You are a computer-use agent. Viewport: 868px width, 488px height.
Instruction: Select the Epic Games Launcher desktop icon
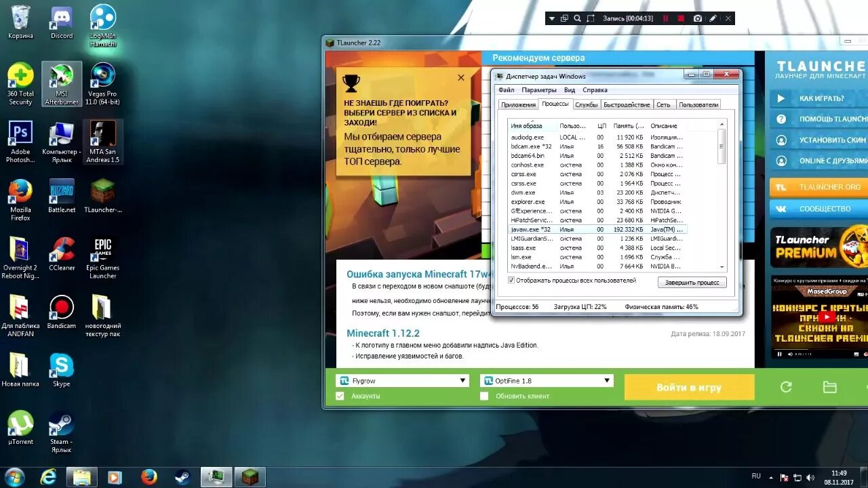[x=102, y=258]
